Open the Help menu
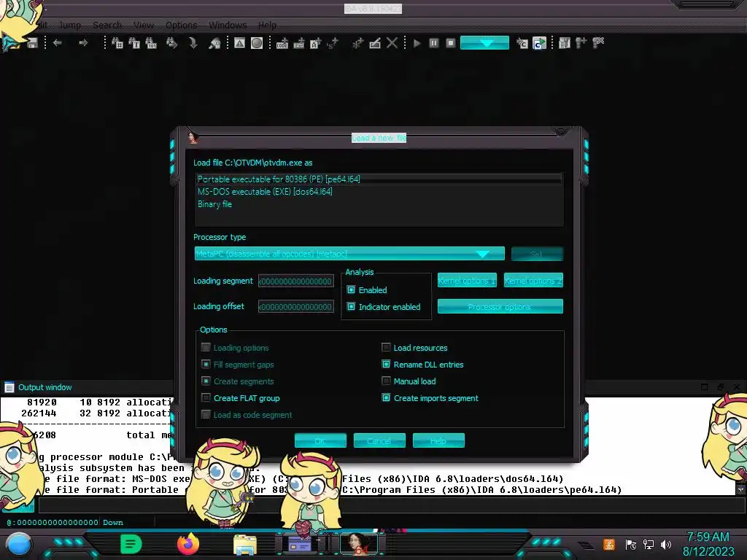 267,26
